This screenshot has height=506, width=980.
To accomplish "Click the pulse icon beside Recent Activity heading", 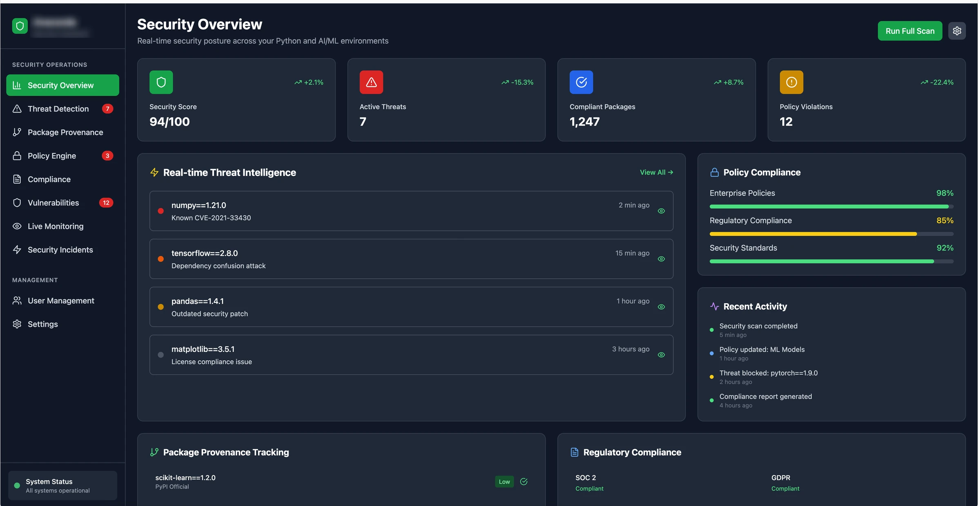I will tap(714, 306).
